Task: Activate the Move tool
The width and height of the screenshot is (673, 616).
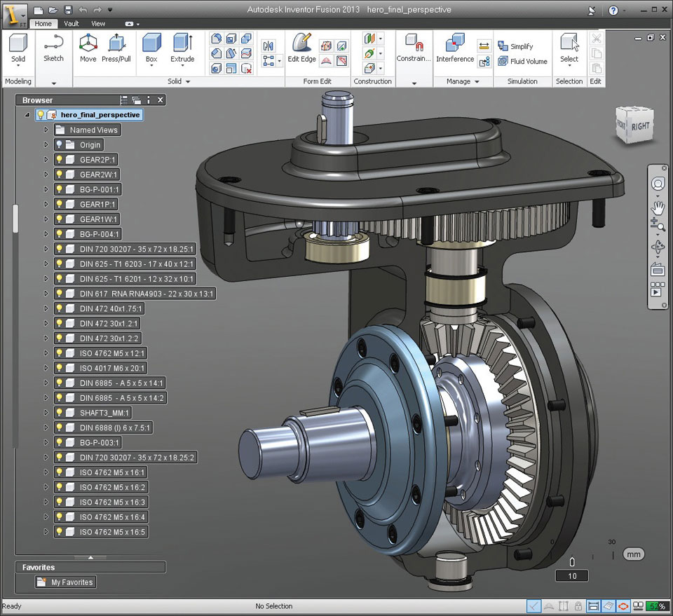Action: (x=88, y=48)
